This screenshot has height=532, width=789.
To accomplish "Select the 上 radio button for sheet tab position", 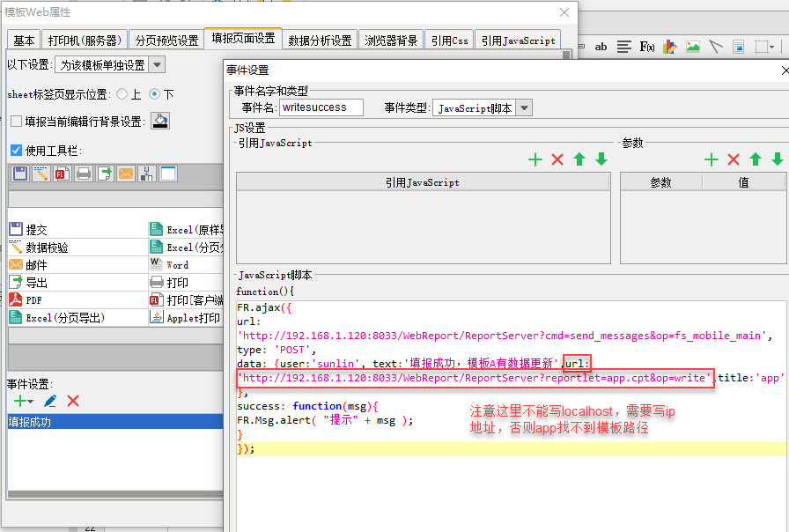I will (x=122, y=94).
